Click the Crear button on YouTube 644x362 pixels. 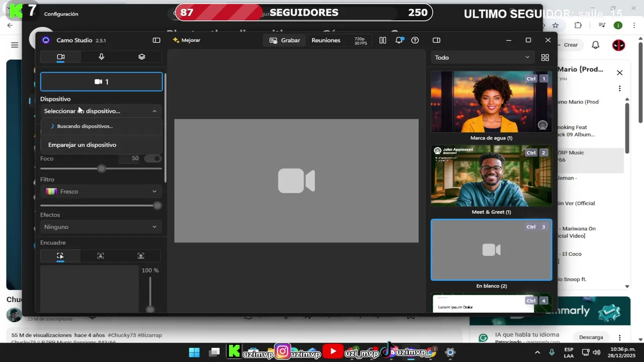(x=570, y=45)
